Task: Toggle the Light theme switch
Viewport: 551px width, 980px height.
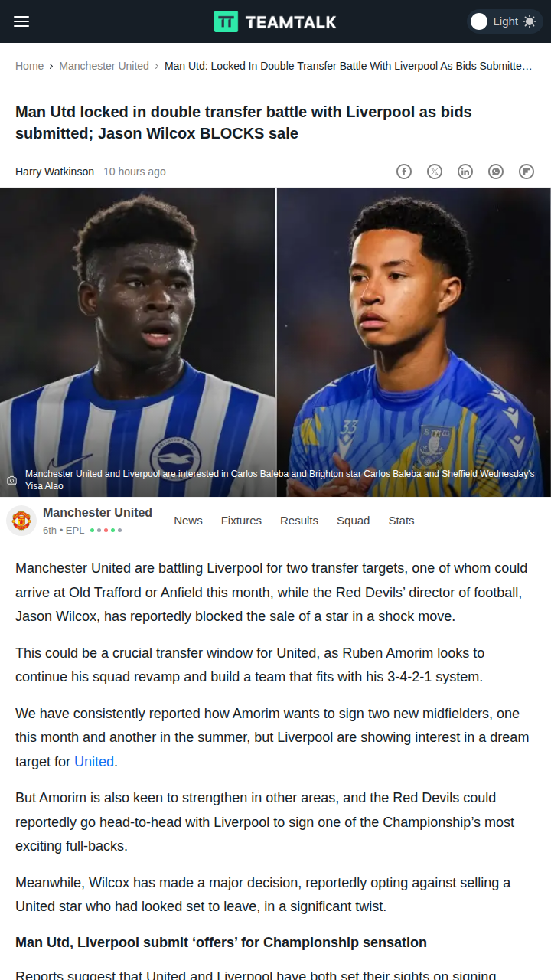Action: point(504,21)
